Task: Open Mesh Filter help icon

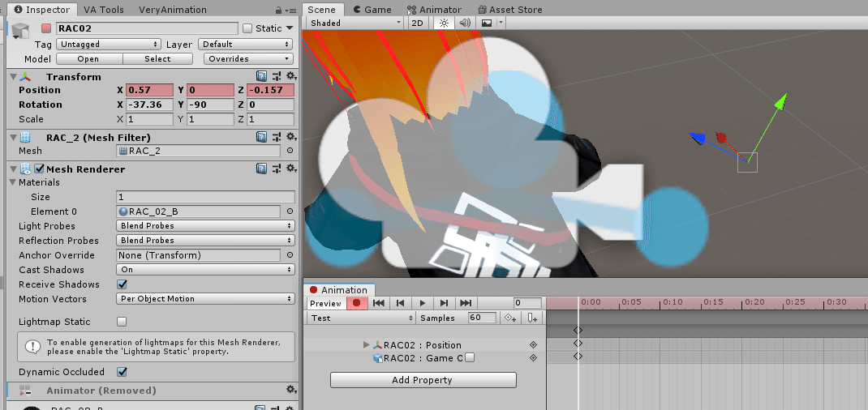Action: pos(262,136)
